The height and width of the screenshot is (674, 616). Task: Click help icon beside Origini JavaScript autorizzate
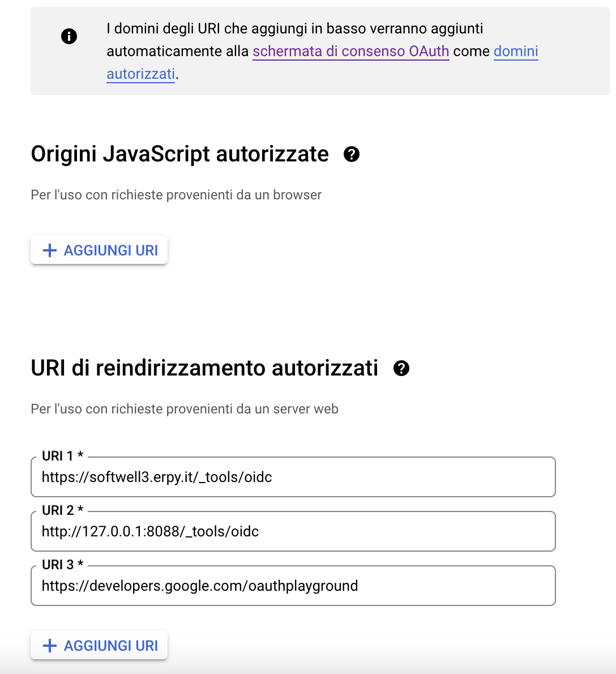point(352,154)
